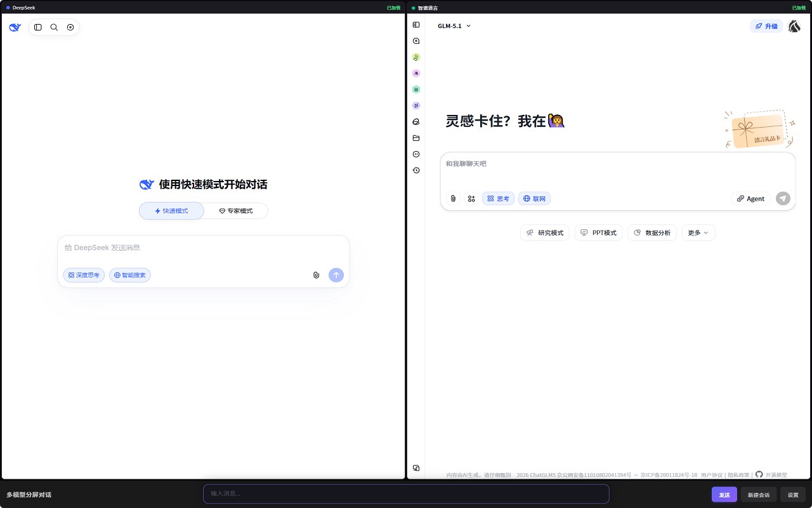
Task: Click the 升级 upgrade button
Action: (x=766, y=26)
